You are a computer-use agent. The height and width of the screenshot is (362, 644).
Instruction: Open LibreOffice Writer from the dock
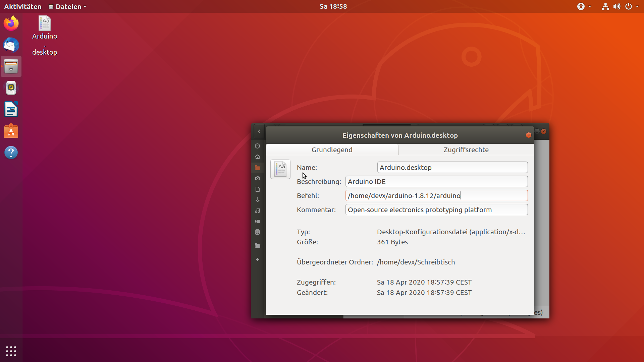click(11, 110)
